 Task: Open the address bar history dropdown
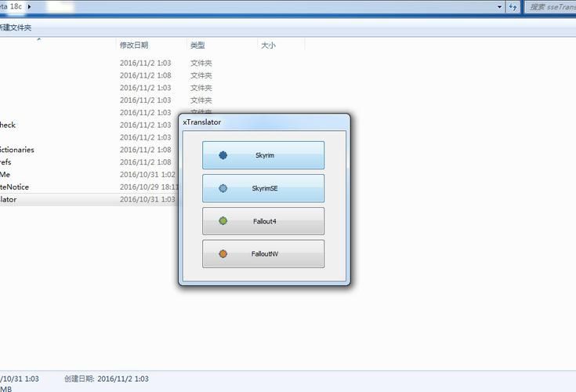click(500, 7)
